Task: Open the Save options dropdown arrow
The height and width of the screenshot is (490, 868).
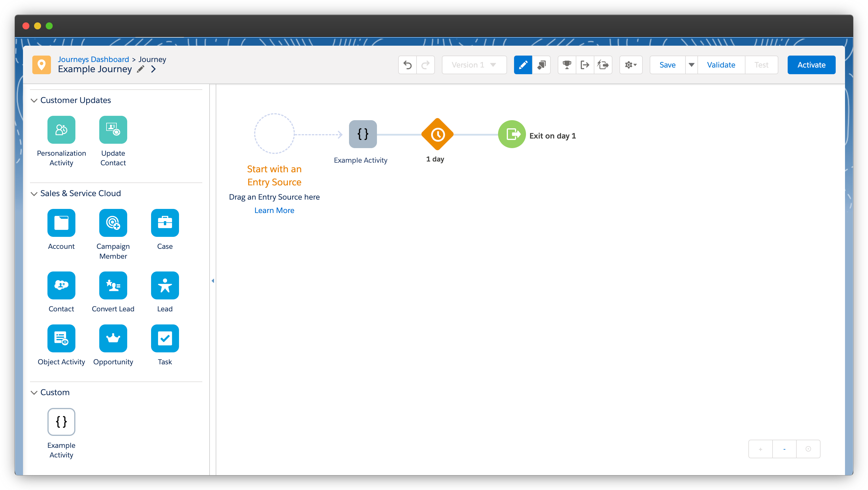Action: click(691, 65)
